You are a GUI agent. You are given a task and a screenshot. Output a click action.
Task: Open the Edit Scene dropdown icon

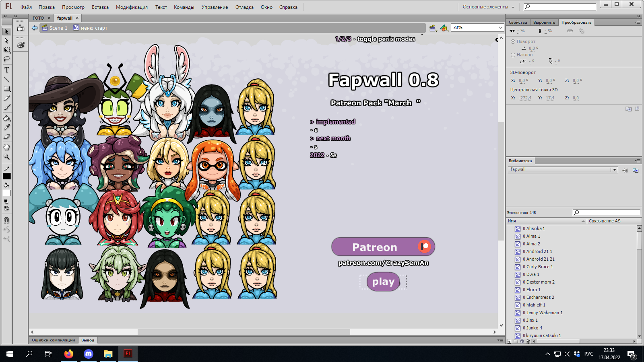point(433,28)
